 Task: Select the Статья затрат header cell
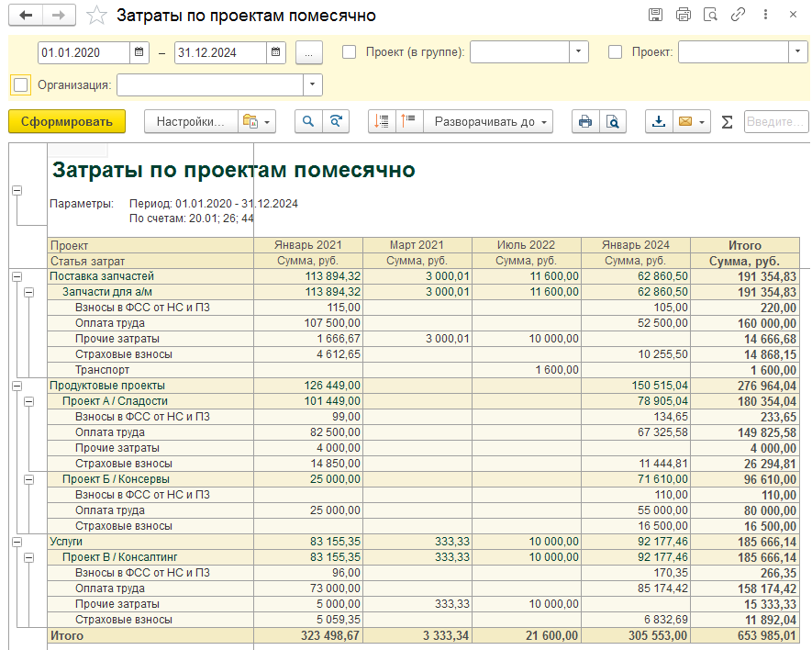coord(150,261)
